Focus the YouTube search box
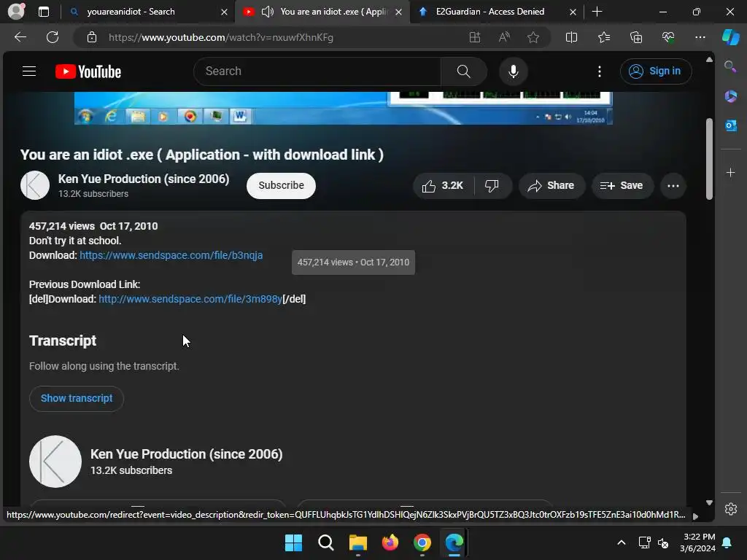 317,71
